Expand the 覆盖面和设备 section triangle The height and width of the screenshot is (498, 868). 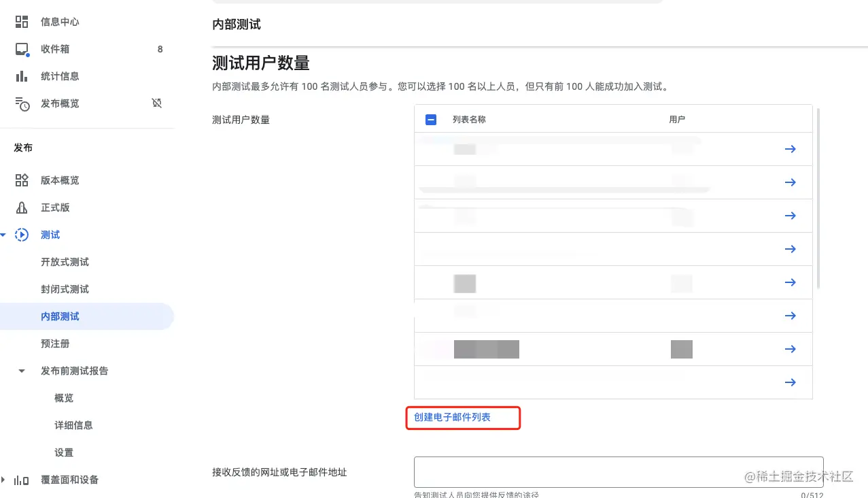(x=3, y=480)
